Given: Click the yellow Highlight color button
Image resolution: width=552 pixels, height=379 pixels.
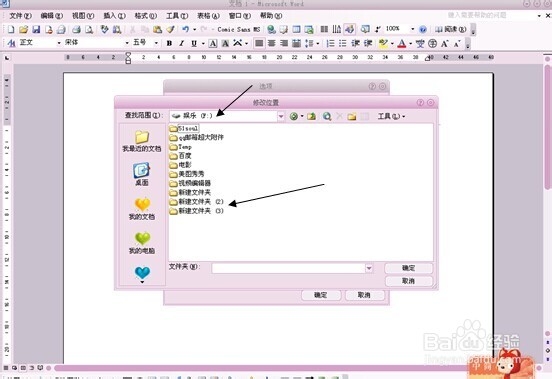Looking at the screenshot, I should coord(383,44).
